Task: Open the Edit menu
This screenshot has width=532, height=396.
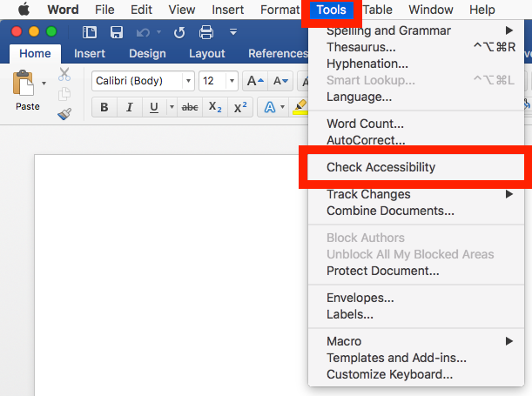Action: (141, 10)
